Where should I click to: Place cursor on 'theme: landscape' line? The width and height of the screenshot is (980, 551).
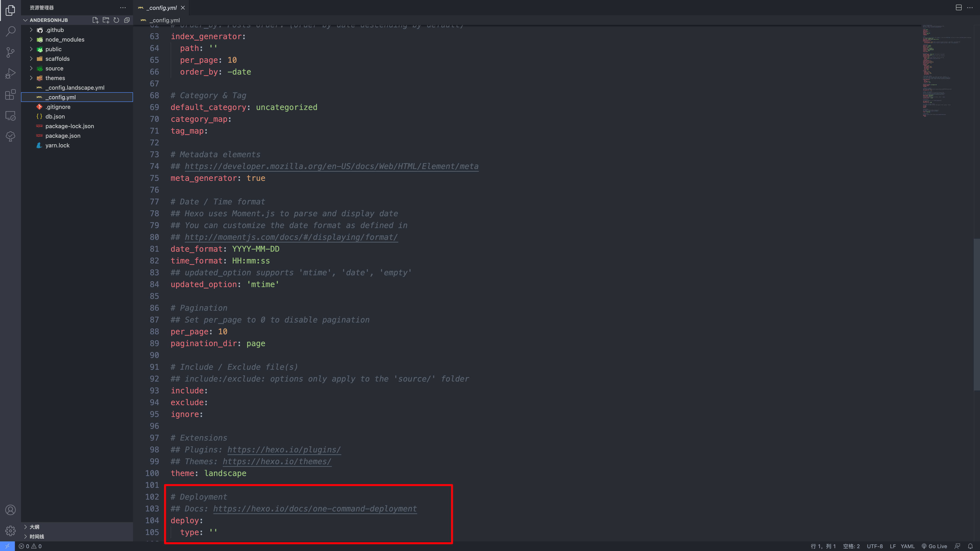(208, 473)
